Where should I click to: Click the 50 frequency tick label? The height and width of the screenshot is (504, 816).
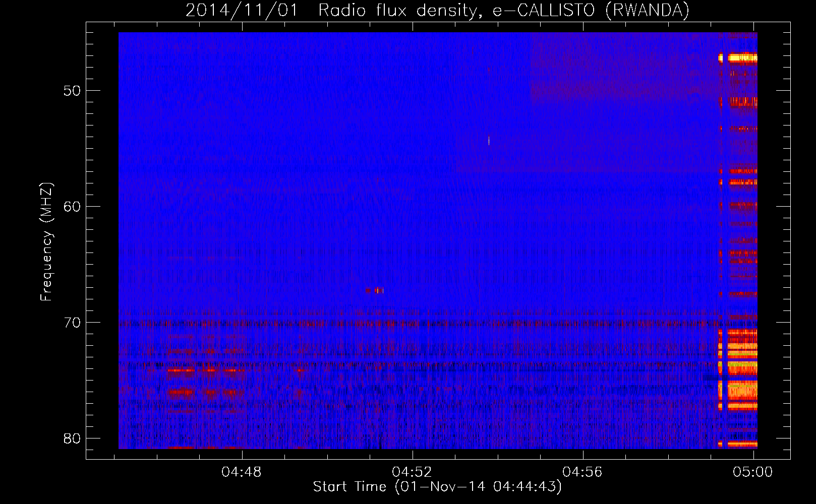pyautogui.click(x=73, y=91)
